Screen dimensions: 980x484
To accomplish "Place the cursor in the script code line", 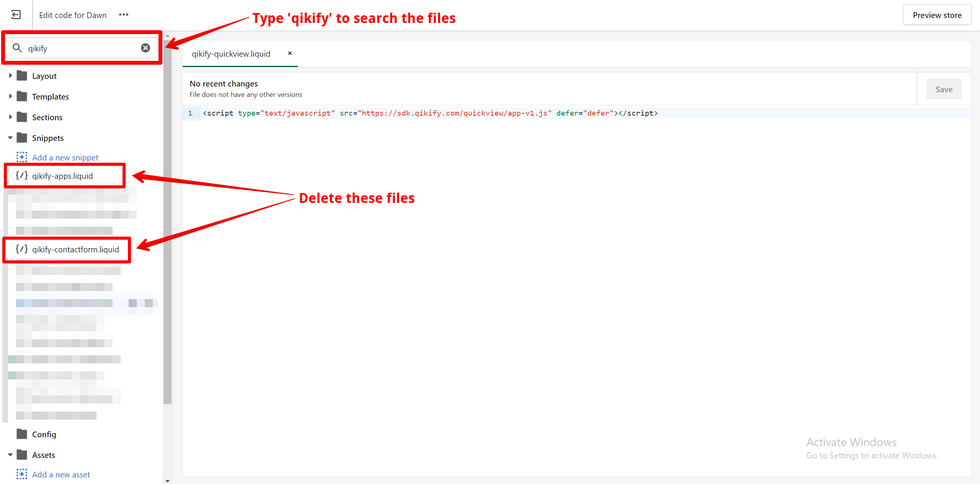I will click(430, 113).
